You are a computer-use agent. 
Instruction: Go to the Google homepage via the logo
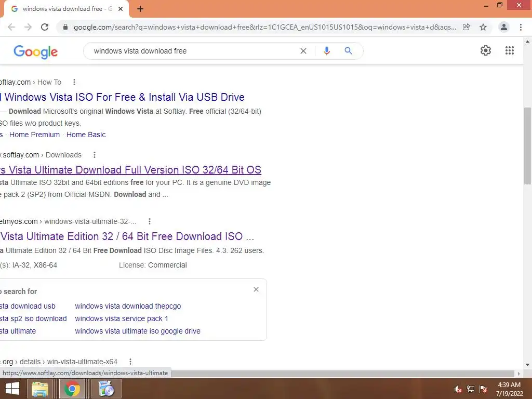pos(36,51)
